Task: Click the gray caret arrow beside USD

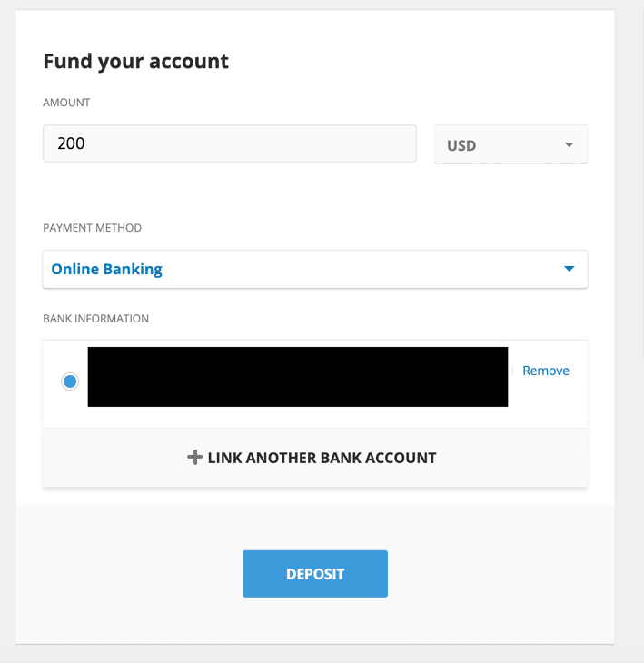Action: pyautogui.click(x=570, y=145)
